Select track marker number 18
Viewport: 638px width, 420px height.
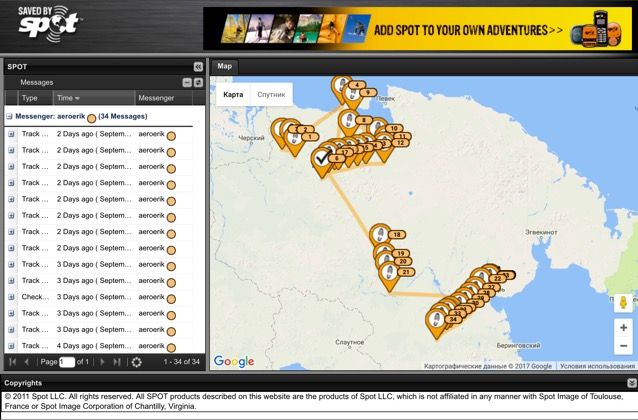[x=381, y=237]
